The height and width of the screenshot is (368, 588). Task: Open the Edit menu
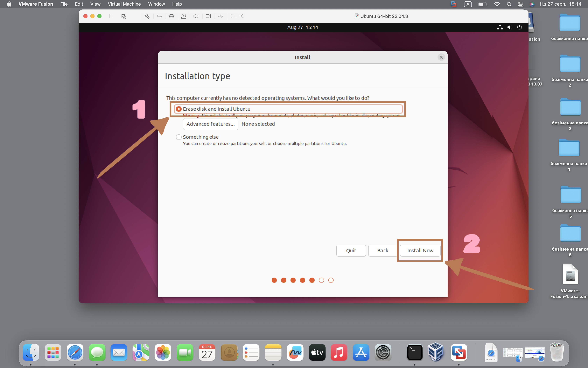click(79, 4)
